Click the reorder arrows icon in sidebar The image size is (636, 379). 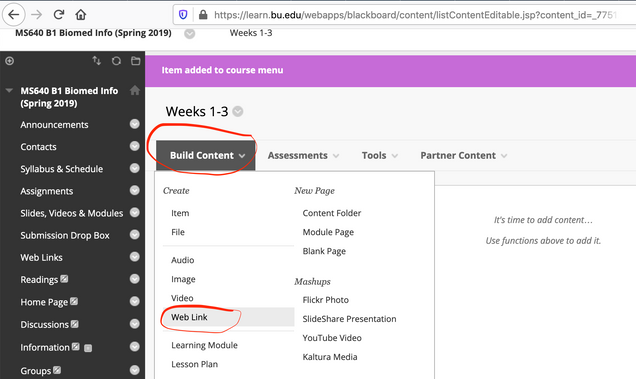(96, 61)
